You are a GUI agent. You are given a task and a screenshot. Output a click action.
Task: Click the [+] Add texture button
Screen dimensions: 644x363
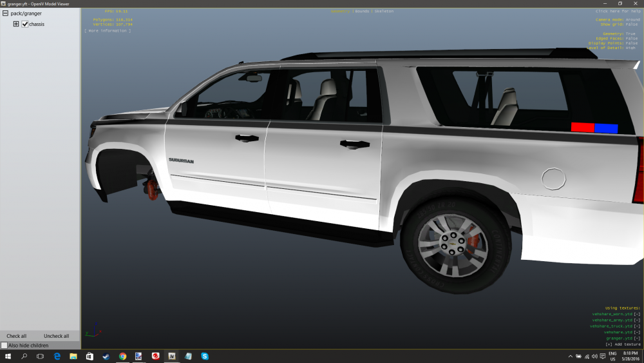pyautogui.click(x=623, y=344)
